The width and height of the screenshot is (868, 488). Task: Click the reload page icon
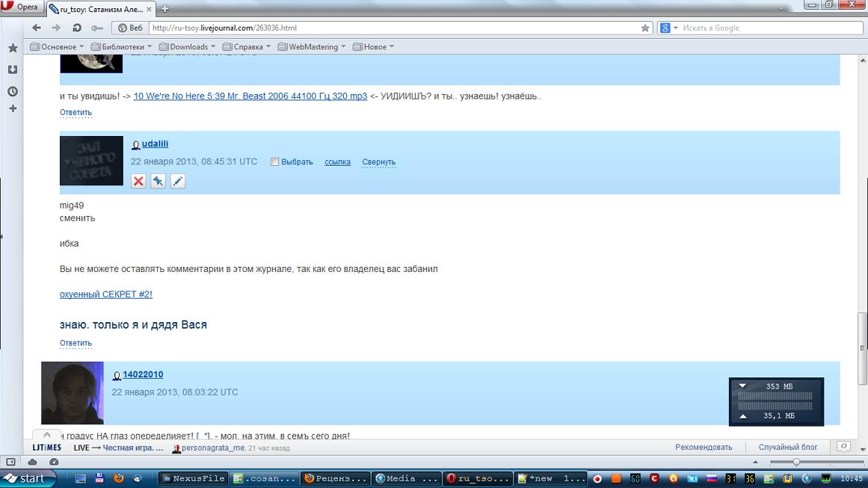click(76, 28)
